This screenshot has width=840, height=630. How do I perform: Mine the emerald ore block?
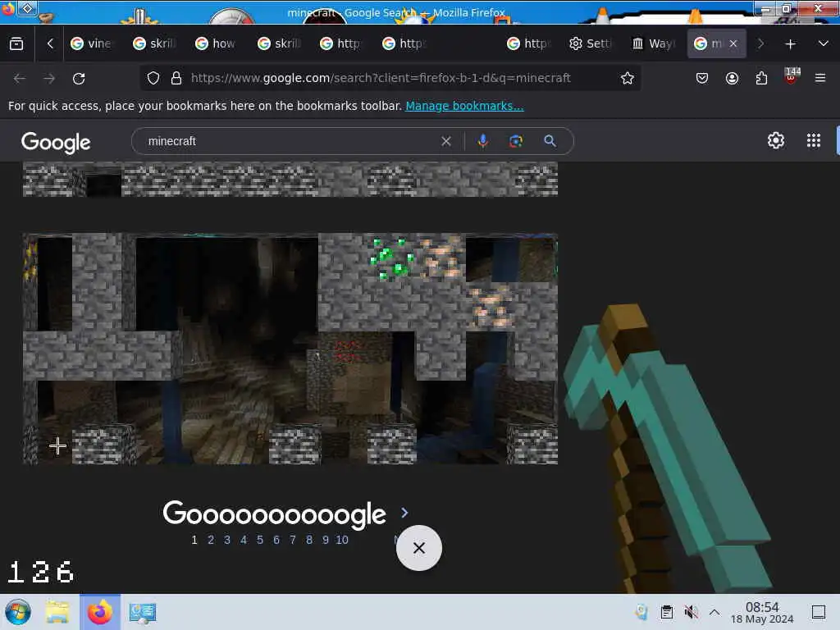tap(392, 258)
